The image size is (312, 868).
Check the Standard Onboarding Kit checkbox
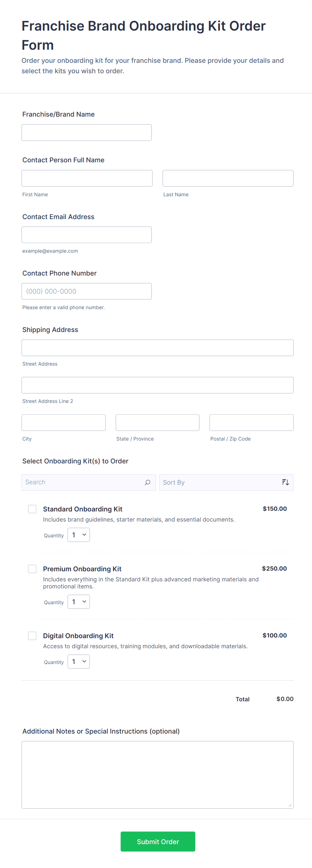point(32,509)
